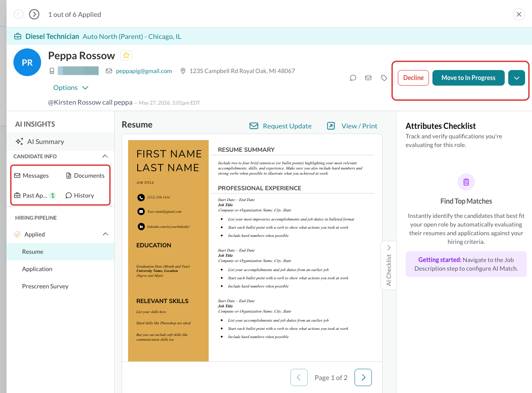The image size is (532, 393).
Task: Select Application in the hiring pipeline
Action: coord(61,269)
